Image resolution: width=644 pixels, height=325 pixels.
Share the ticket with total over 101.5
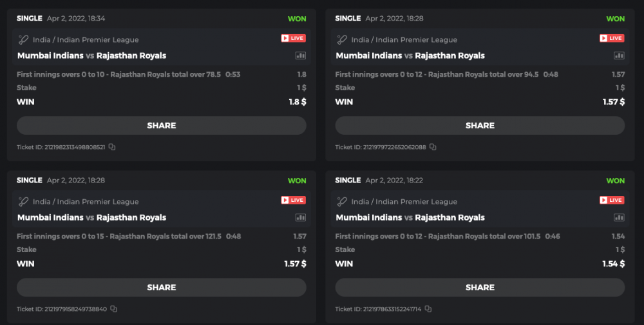pyautogui.click(x=480, y=288)
